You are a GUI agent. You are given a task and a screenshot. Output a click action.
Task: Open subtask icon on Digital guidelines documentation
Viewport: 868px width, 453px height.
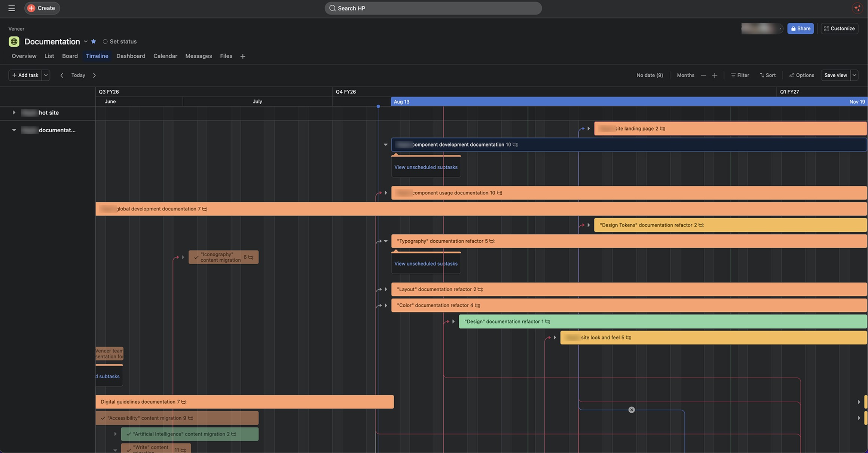point(184,402)
